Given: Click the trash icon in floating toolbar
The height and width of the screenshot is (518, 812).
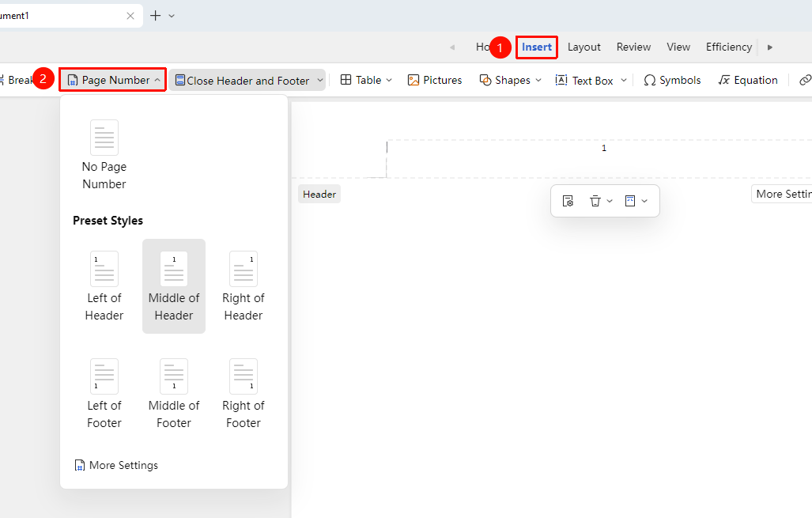Looking at the screenshot, I should pos(595,201).
